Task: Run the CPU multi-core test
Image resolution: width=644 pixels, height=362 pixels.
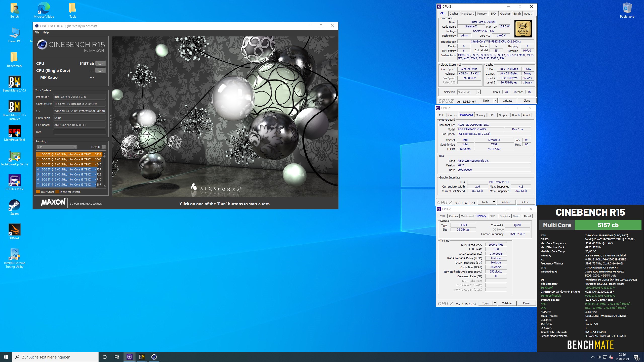Action: (x=101, y=64)
